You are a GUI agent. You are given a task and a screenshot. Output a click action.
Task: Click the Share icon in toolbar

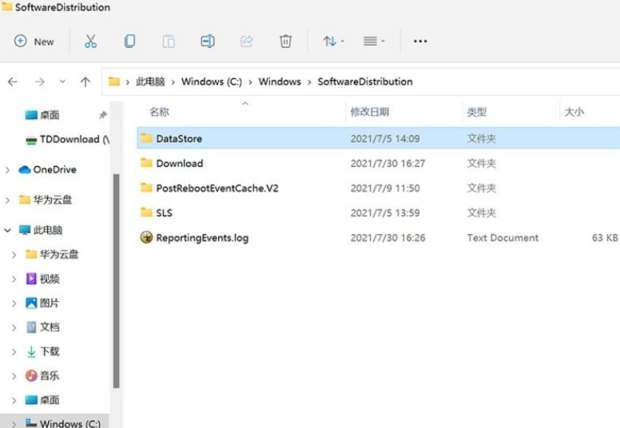(x=246, y=41)
